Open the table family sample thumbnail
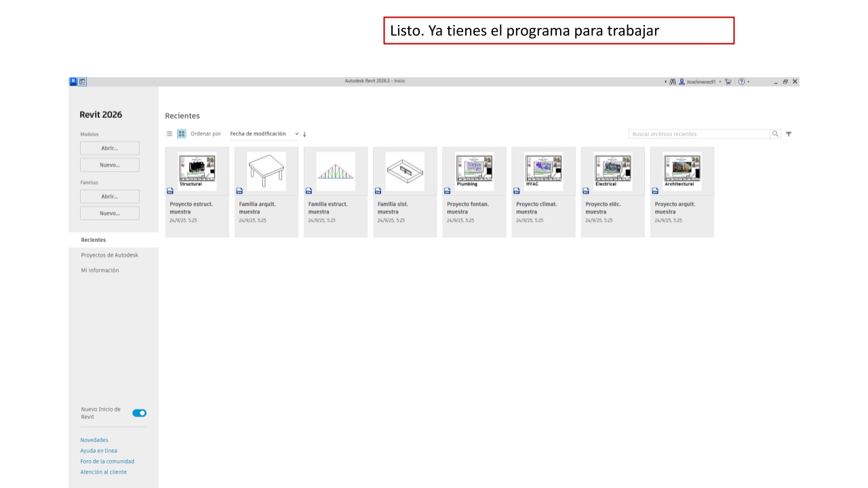This screenshot has height=488, width=868. [267, 171]
